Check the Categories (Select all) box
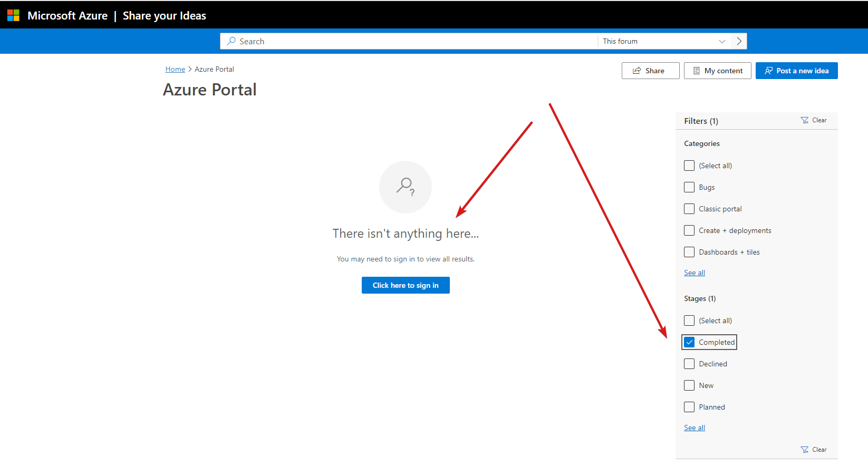868x466 pixels. pos(689,166)
